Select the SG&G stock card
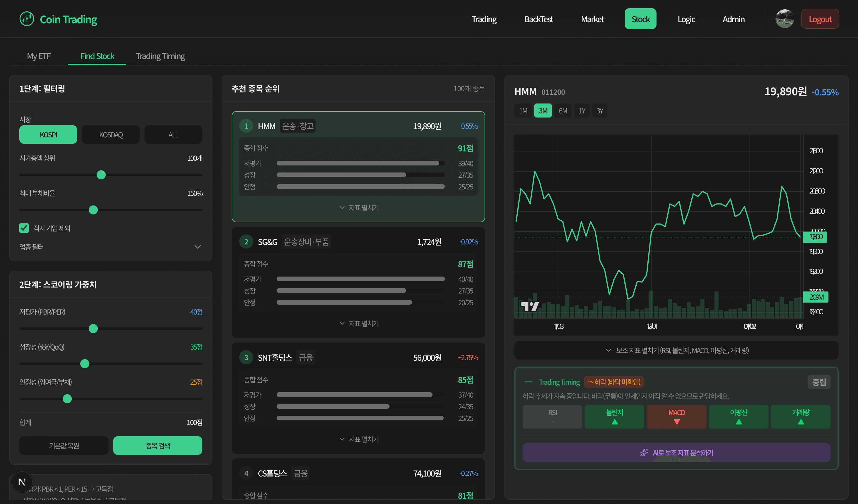 point(358,282)
